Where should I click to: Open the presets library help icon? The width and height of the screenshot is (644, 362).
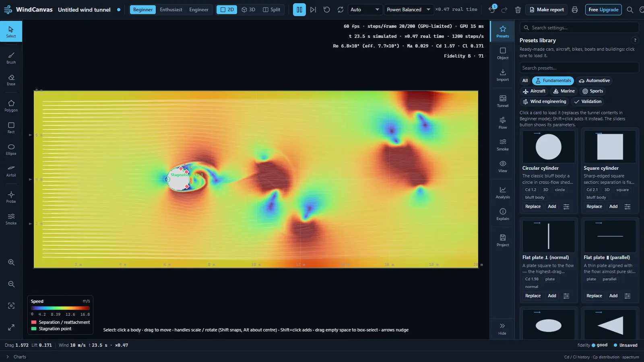coord(635,40)
